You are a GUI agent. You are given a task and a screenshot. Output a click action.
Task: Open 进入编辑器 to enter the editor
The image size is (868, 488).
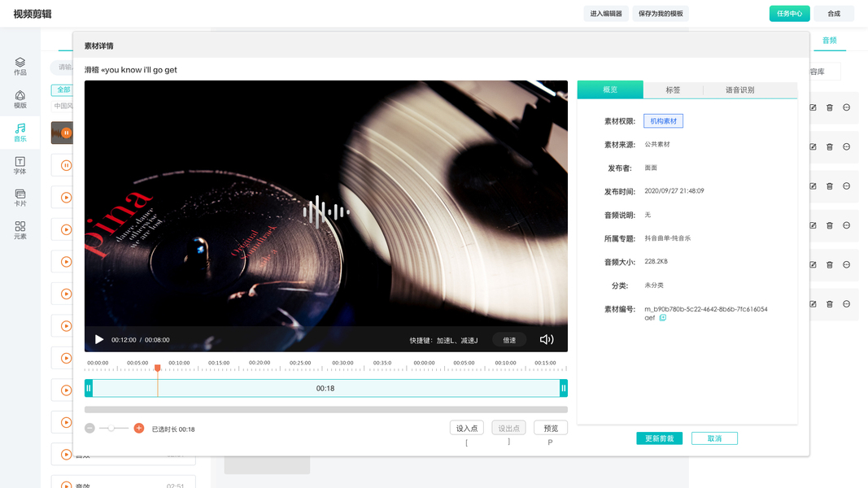pyautogui.click(x=605, y=14)
